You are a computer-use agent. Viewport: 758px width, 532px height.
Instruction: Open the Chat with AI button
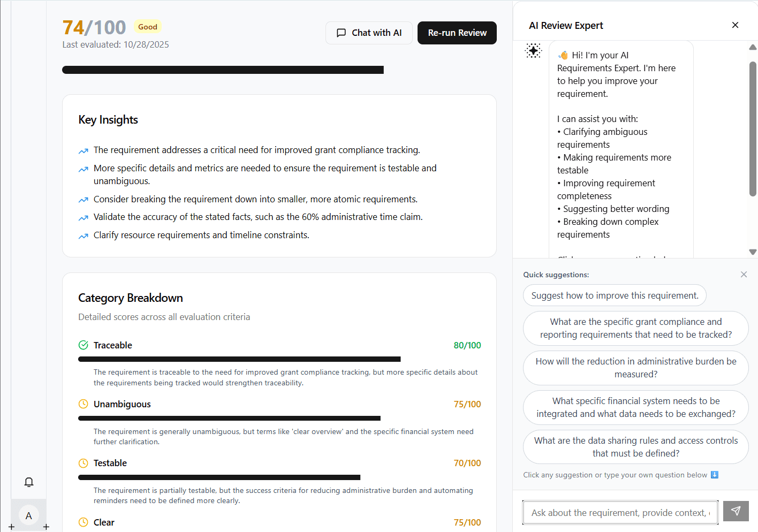coord(369,33)
